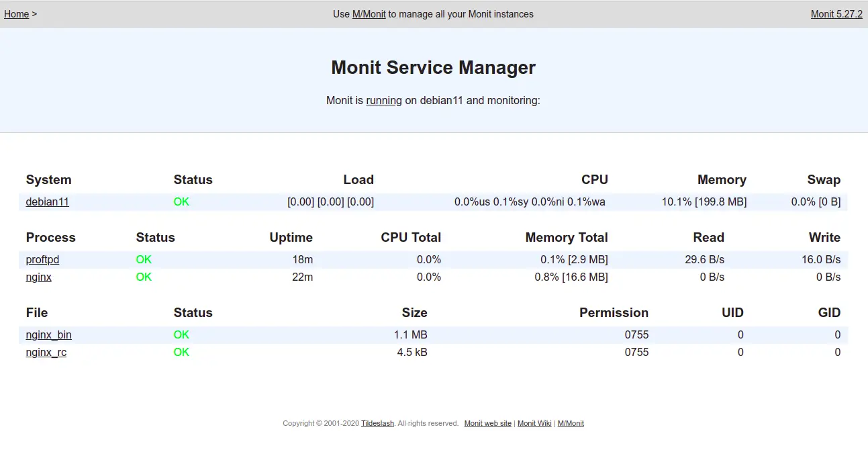
Task: Visit the Tildeslash footer link
Action: tap(378, 423)
